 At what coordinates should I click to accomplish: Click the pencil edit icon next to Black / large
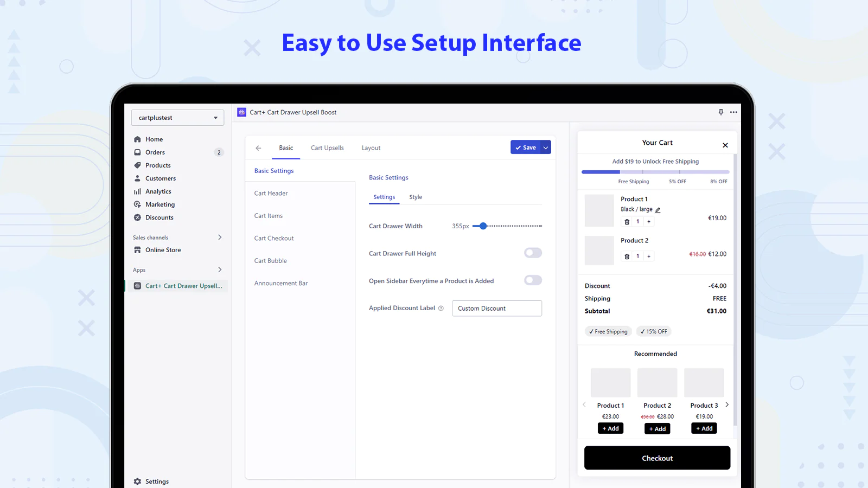(658, 210)
